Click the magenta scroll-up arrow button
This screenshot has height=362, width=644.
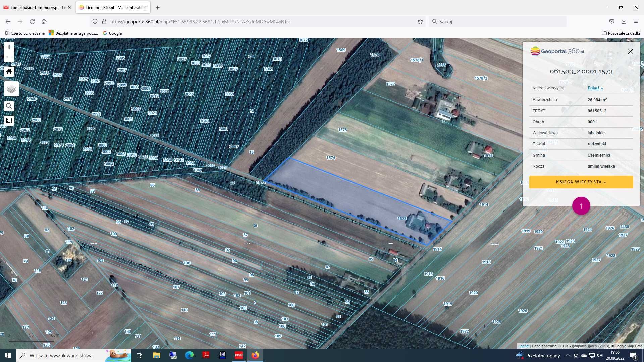[581, 206]
